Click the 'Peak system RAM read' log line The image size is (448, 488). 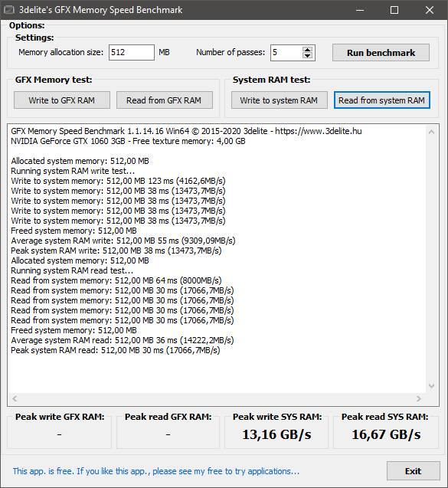coord(116,350)
